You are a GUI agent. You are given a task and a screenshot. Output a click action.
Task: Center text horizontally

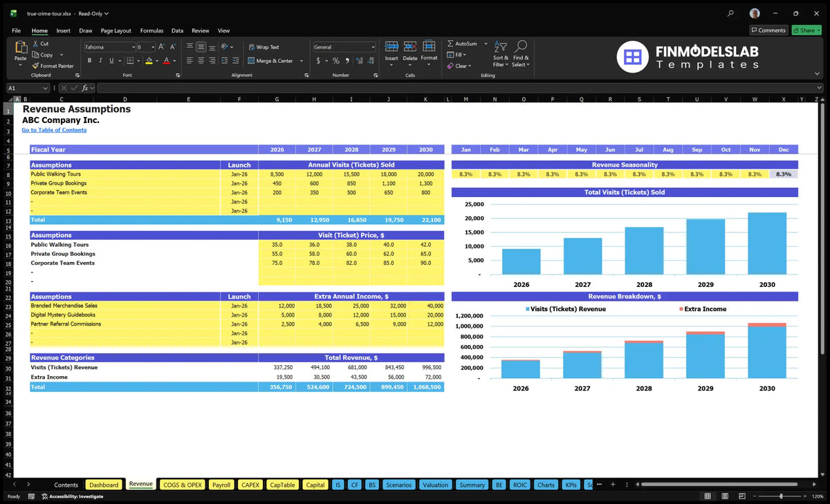tap(201, 61)
